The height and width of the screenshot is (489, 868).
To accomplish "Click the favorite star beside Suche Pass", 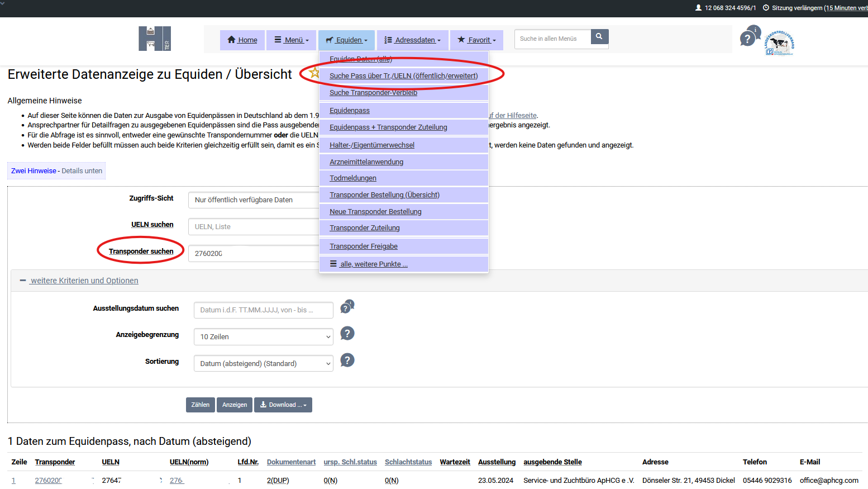I will (314, 73).
